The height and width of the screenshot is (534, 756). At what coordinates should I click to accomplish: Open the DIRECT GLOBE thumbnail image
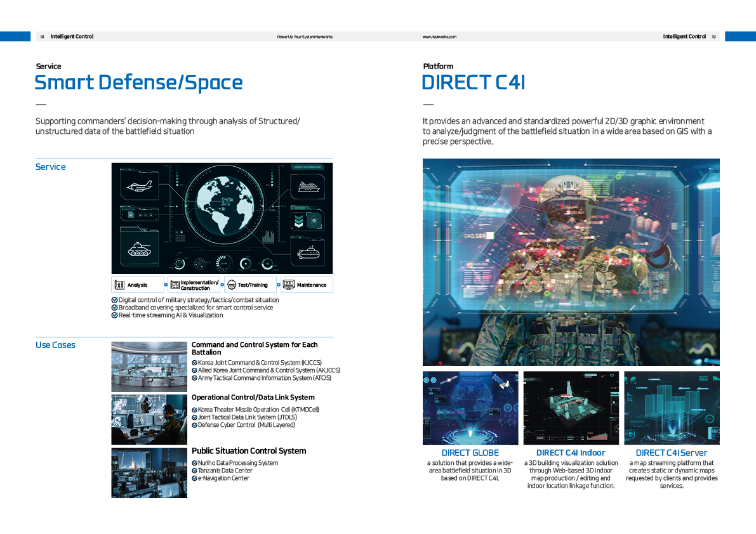(x=470, y=408)
